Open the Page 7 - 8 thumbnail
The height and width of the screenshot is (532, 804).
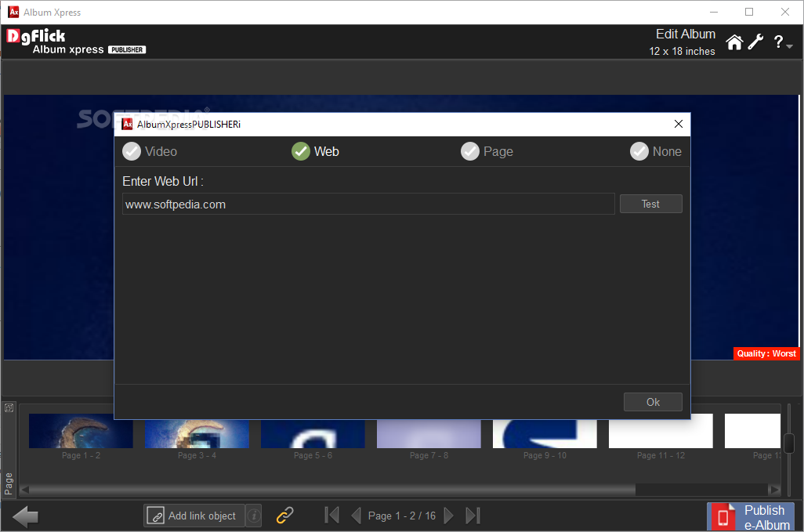coord(429,433)
